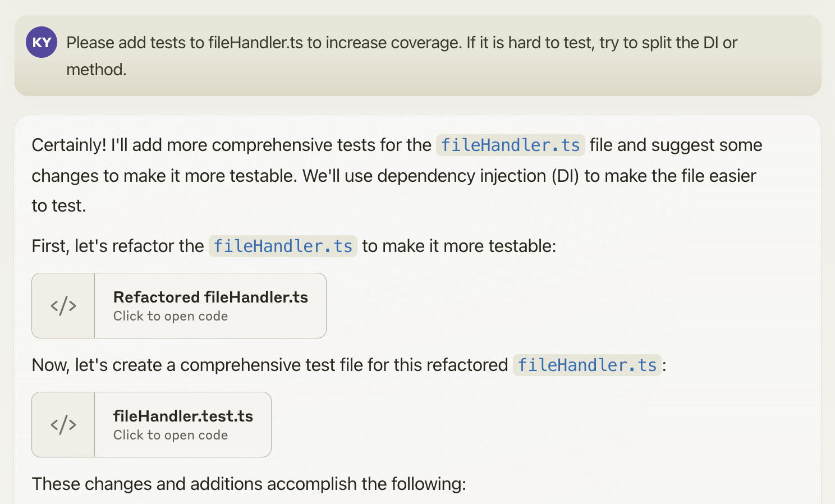Click the fileHandler.ts chip in the test file sentence

[x=587, y=365]
